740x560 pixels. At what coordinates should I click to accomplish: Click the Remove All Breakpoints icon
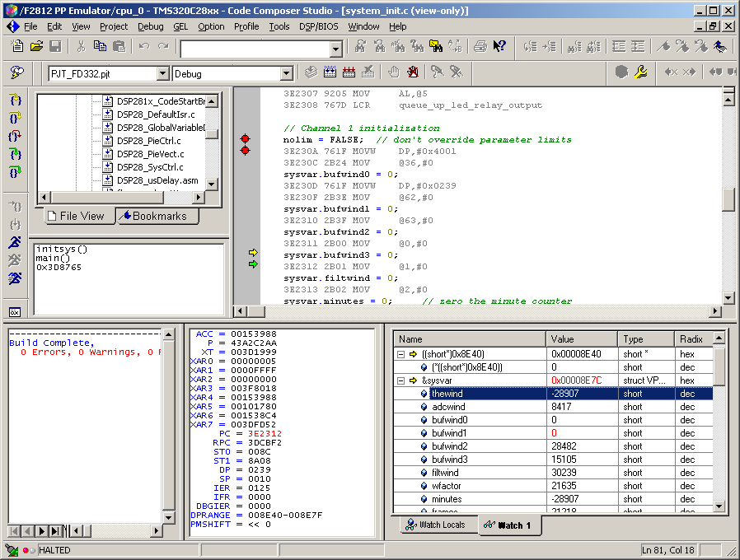(412, 72)
